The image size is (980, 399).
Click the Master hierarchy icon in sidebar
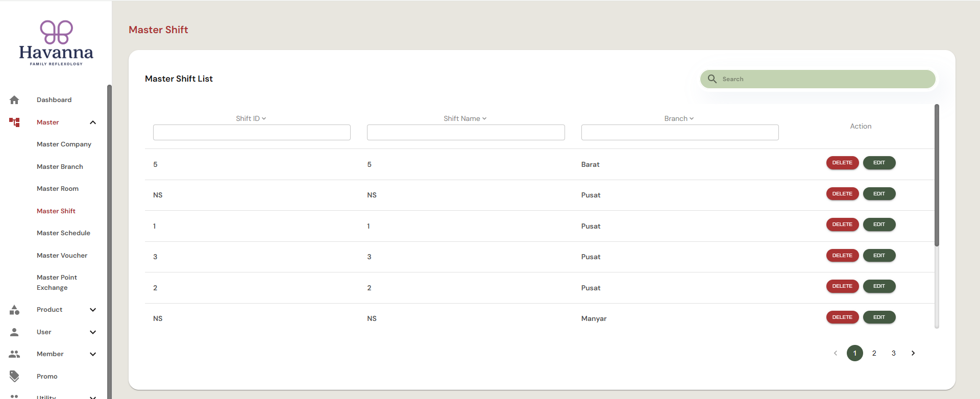pos(14,122)
